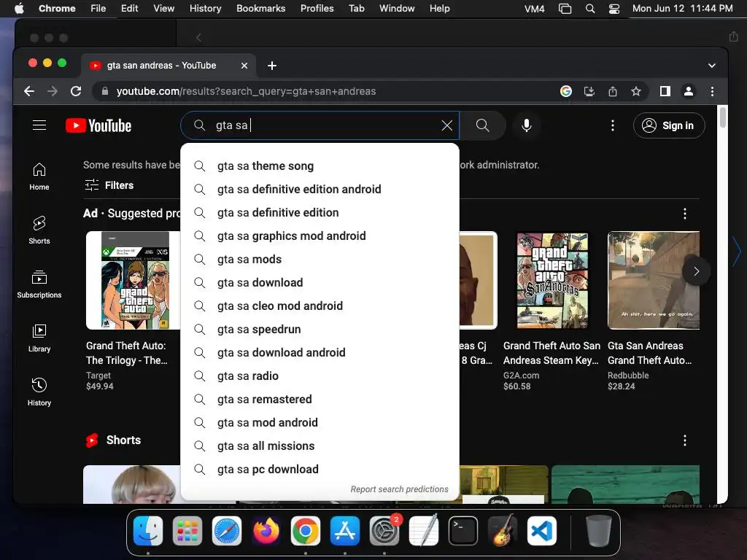Open the Bookmarks menu in menu bar
The image size is (747, 560).
(x=261, y=9)
